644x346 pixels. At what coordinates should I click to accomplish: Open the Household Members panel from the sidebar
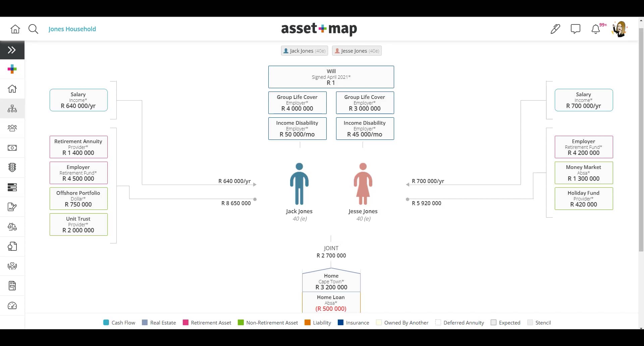[12, 128]
